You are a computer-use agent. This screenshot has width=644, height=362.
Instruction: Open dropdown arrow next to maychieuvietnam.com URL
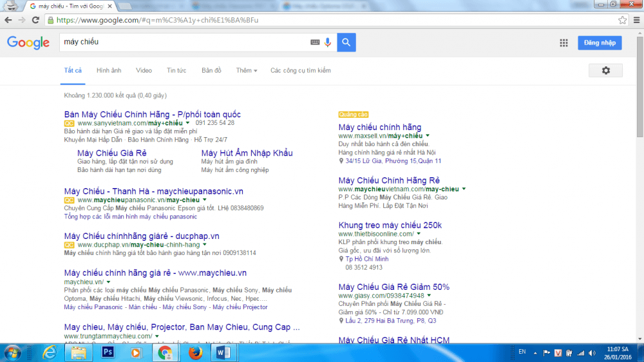coord(464,189)
